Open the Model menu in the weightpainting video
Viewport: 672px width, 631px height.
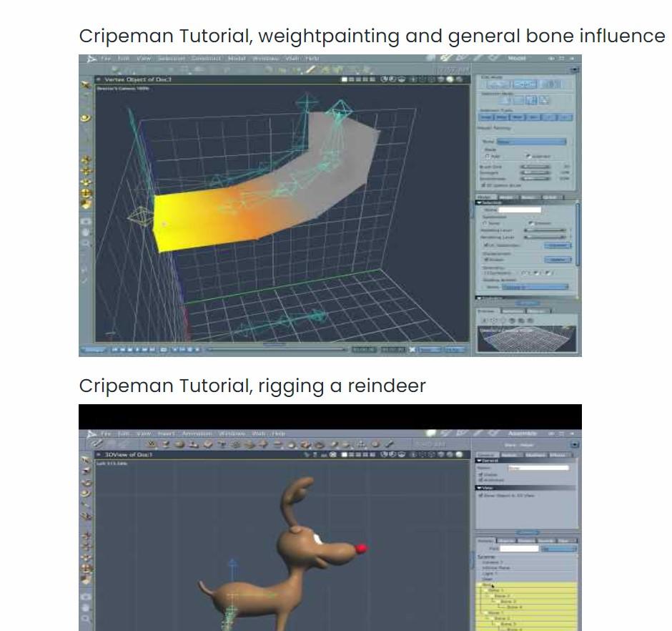coord(237,59)
